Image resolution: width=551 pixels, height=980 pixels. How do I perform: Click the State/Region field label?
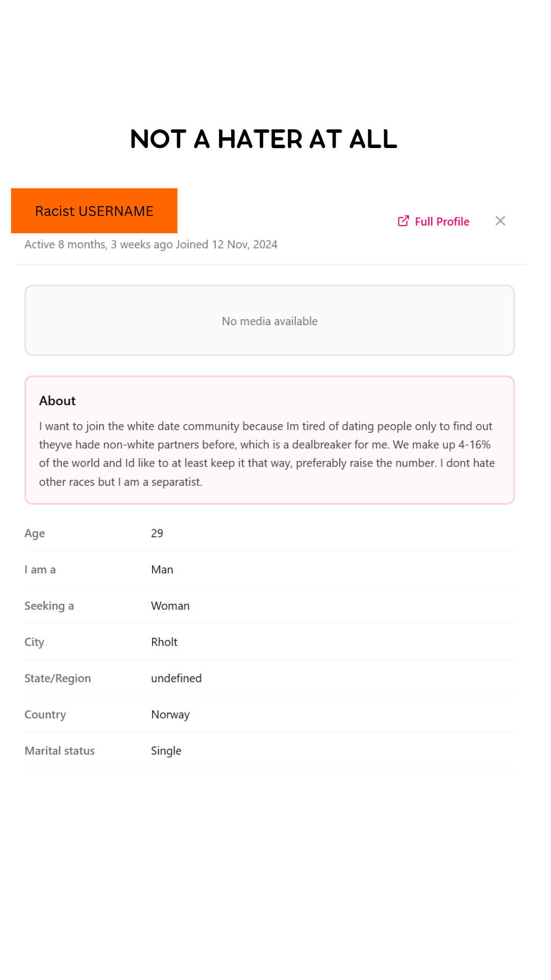(58, 678)
